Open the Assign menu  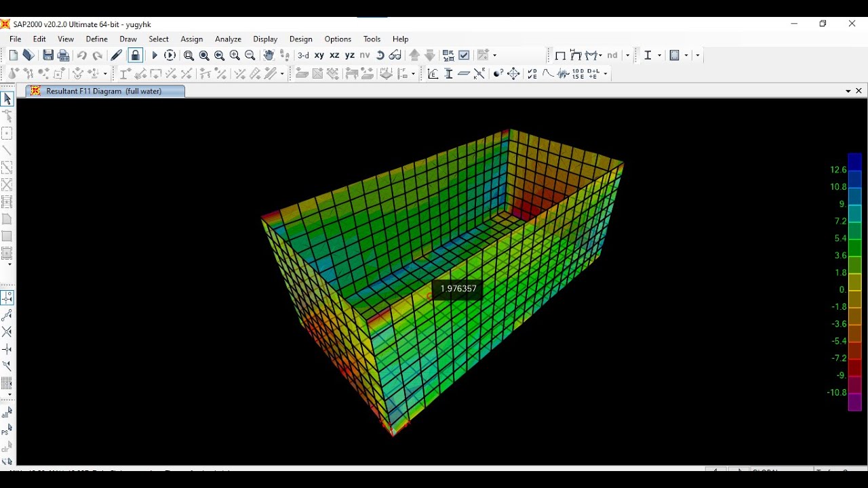(192, 39)
